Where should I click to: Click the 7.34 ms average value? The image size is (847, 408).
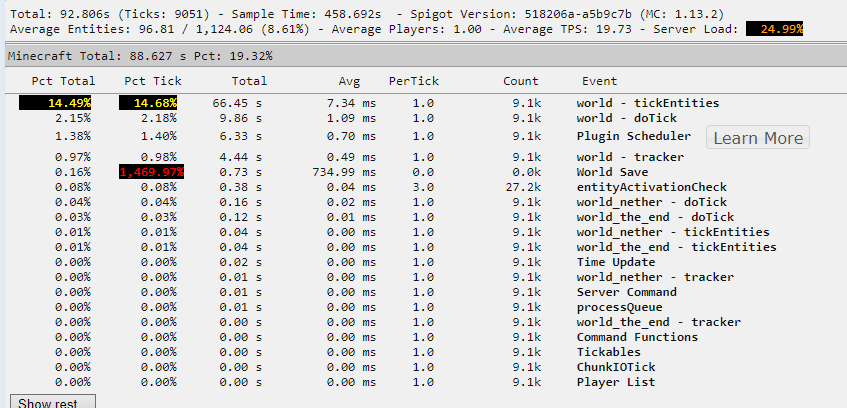click(x=352, y=103)
